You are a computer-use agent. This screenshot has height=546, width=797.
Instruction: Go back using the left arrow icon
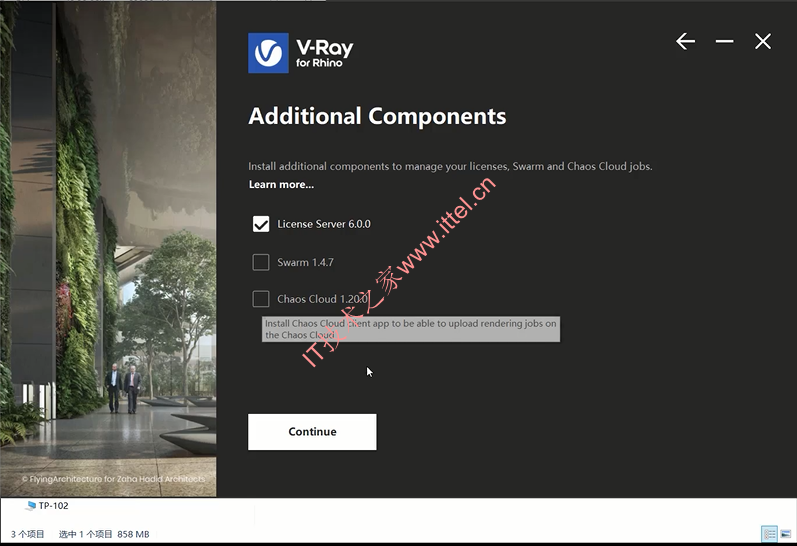(685, 41)
